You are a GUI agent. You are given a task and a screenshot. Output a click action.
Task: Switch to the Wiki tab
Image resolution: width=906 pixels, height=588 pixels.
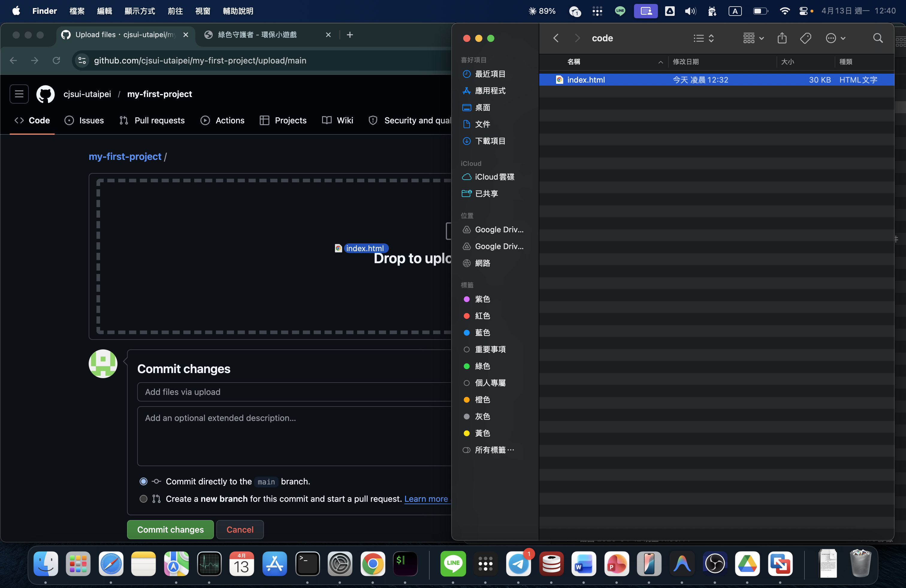point(338,120)
